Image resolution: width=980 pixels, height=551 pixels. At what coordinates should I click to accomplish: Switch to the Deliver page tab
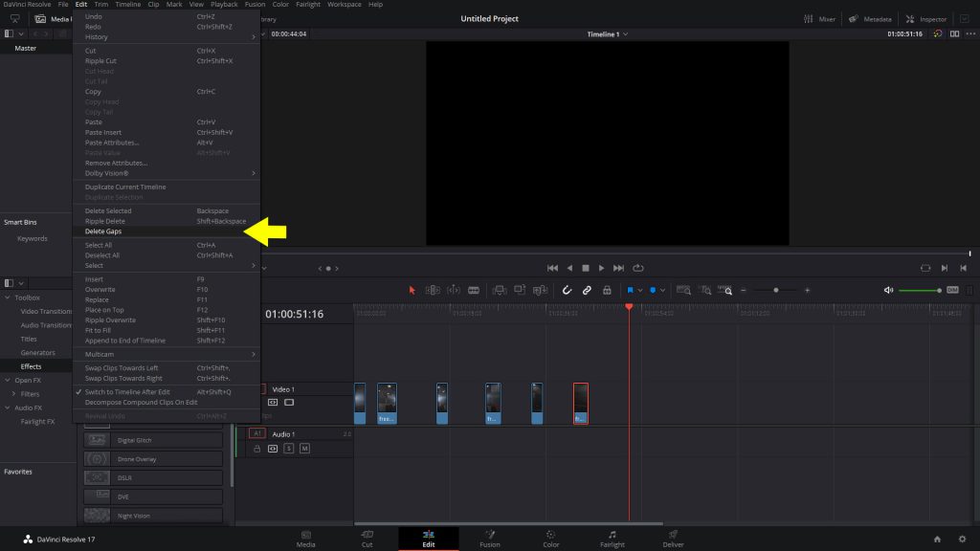click(x=673, y=539)
